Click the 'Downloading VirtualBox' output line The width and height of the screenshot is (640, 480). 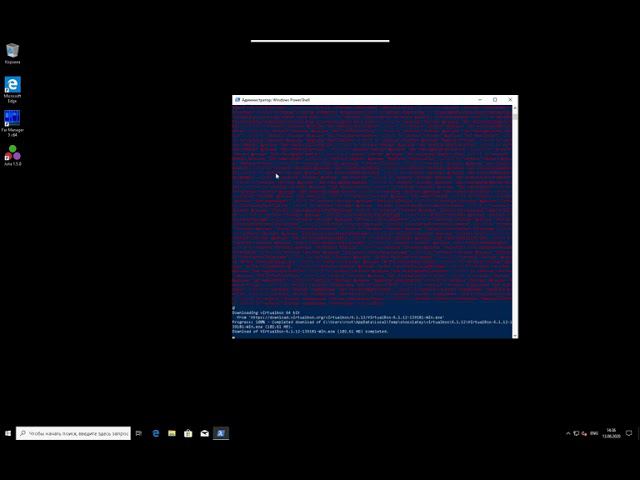tap(266, 313)
